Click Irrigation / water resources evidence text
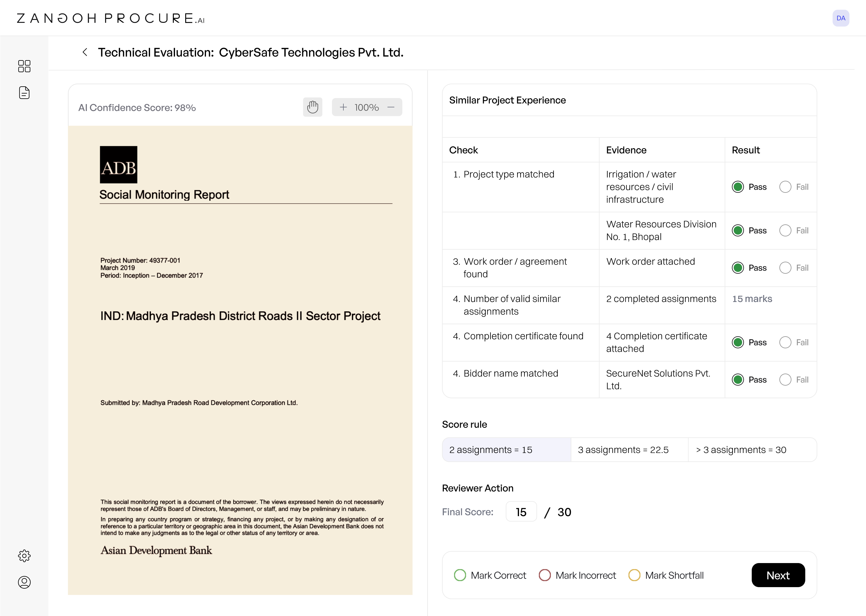Screen dimensions: 866x616 point(641,186)
